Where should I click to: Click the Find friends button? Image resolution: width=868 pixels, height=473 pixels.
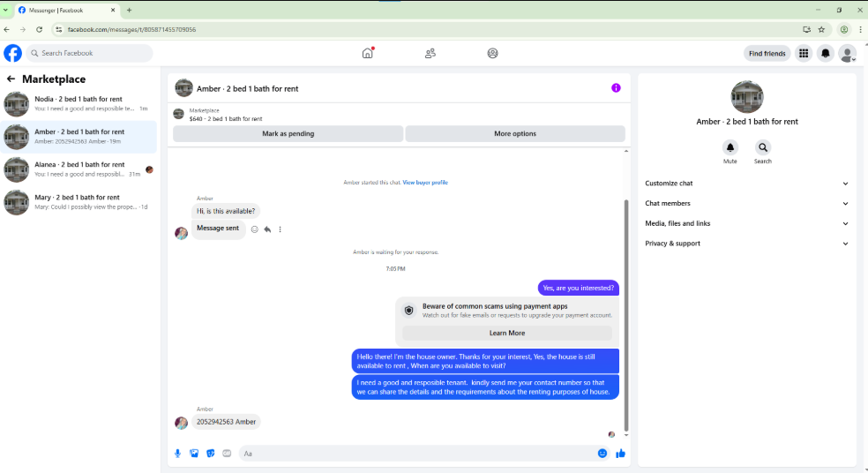click(x=767, y=53)
